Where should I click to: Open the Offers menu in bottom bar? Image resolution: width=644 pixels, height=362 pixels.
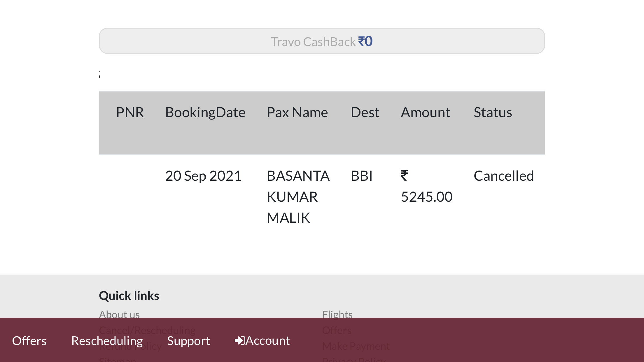[x=29, y=341]
